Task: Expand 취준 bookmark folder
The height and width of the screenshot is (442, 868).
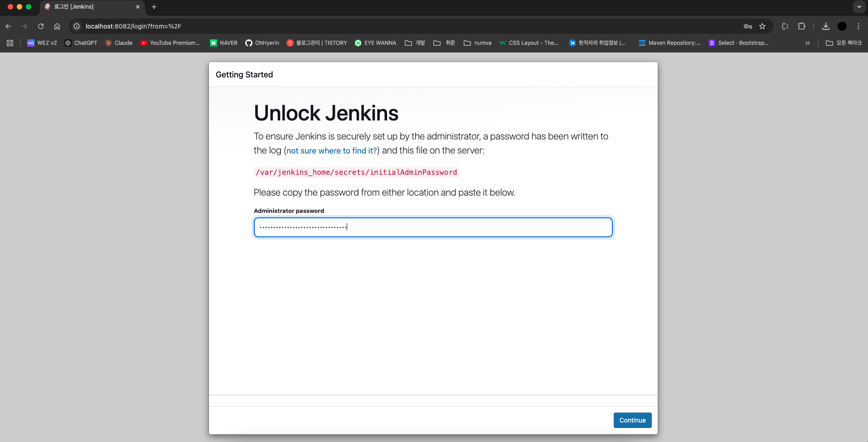Action: pyautogui.click(x=444, y=43)
